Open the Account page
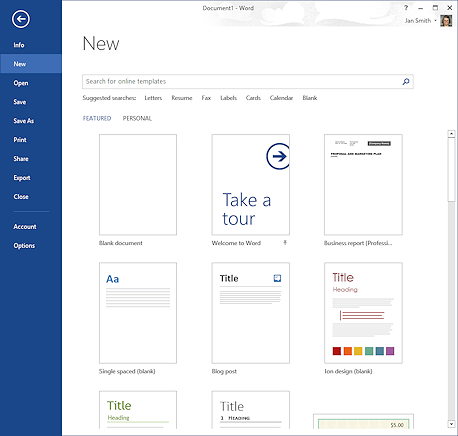458x436 pixels. pos(25,227)
